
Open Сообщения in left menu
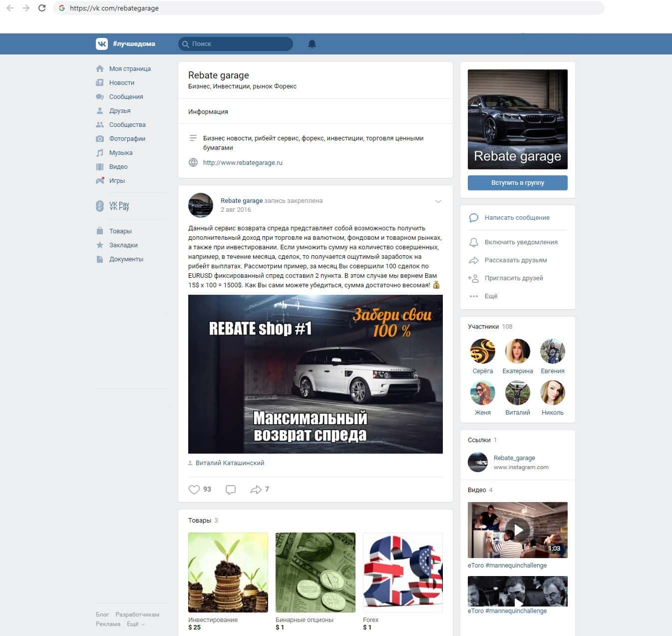(126, 97)
